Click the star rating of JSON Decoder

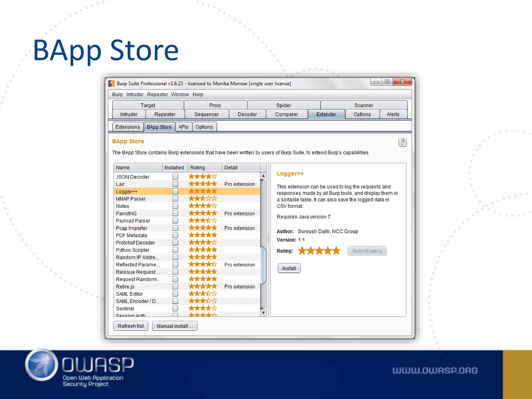click(x=203, y=177)
